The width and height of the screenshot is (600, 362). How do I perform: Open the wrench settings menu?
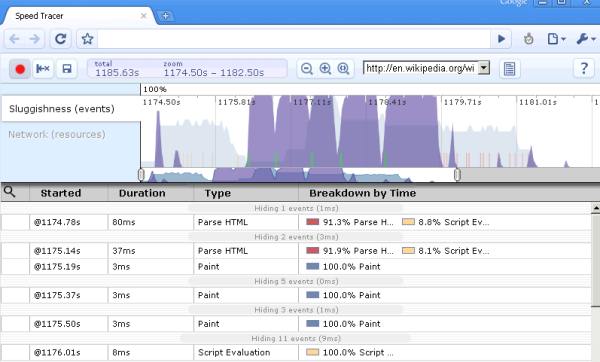(586, 39)
